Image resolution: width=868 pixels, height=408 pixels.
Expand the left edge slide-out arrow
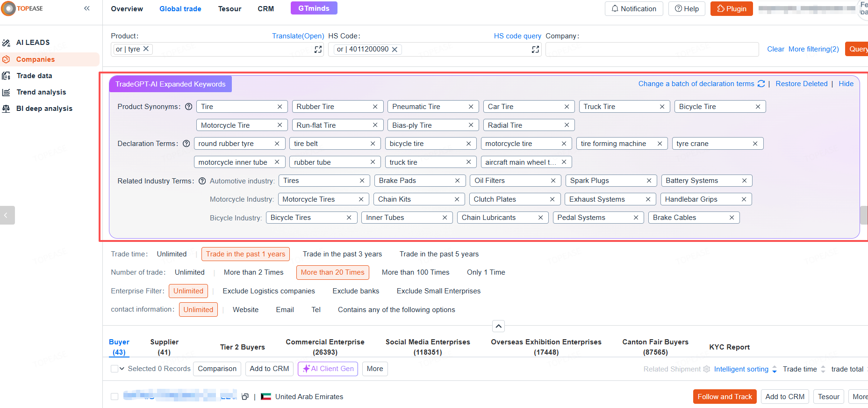tap(7, 215)
